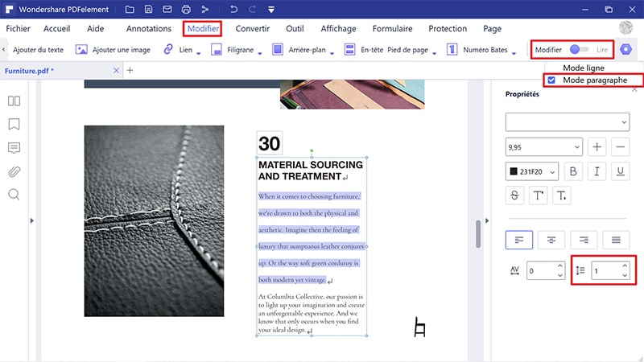
Task: Open the Fichier menu
Action: coord(18,28)
